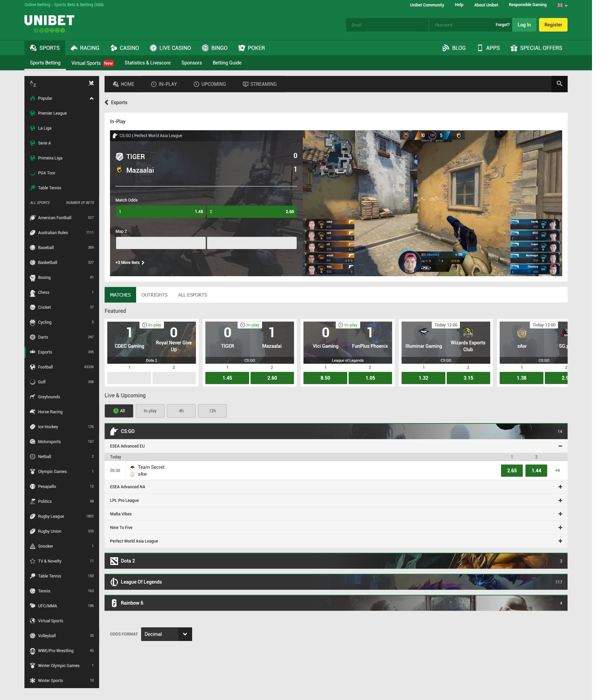Click the TV & Novelty star icon
The height and width of the screenshot is (700, 611).
point(32,561)
